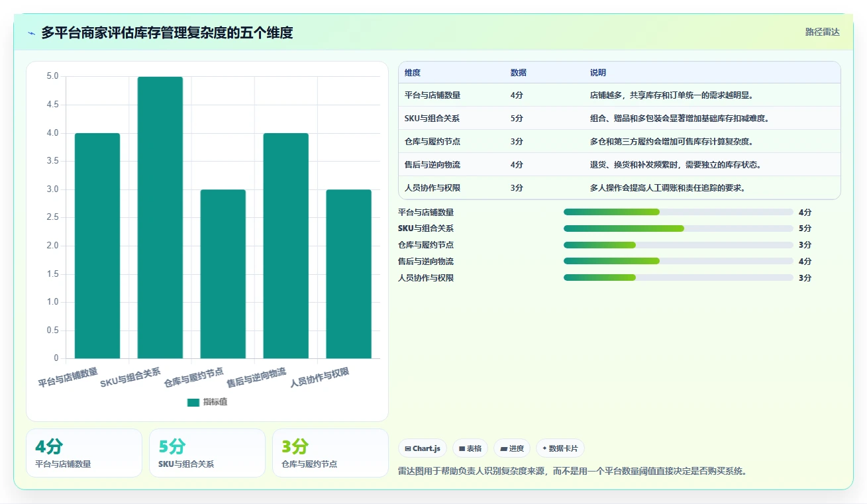
Task: Click the page title 多平台商家评估库存管理复杂度的五个维度
Action: [167, 32]
